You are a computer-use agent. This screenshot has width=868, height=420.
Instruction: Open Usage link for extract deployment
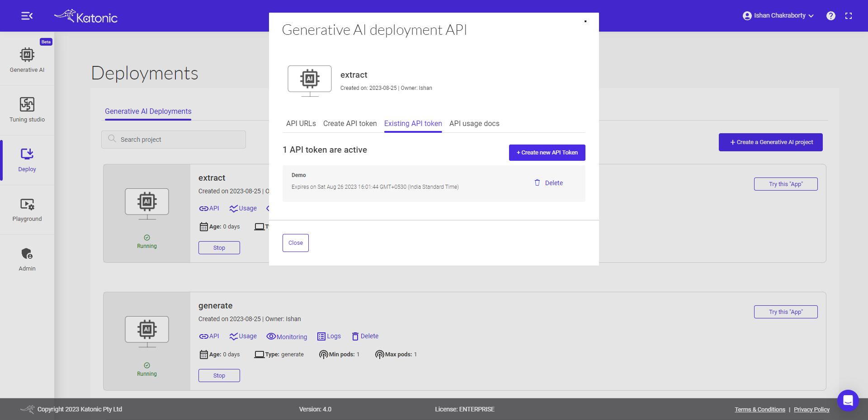(243, 208)
